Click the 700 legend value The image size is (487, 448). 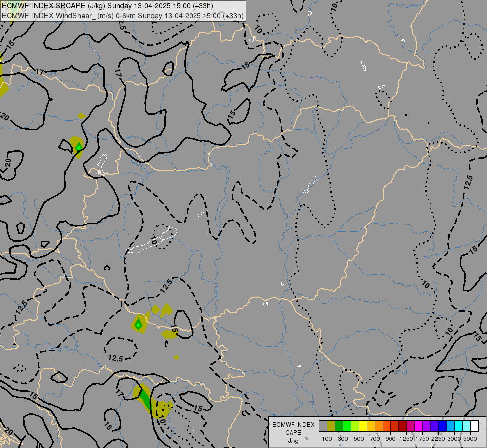[375, 439]
